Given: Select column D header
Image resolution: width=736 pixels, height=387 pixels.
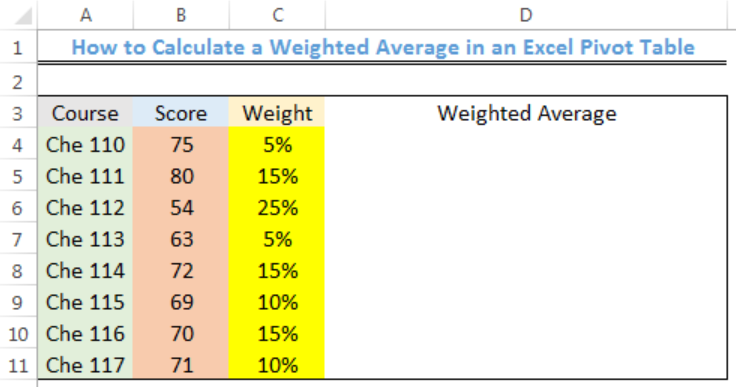Looking at the screenshot, I should (526, 15).
